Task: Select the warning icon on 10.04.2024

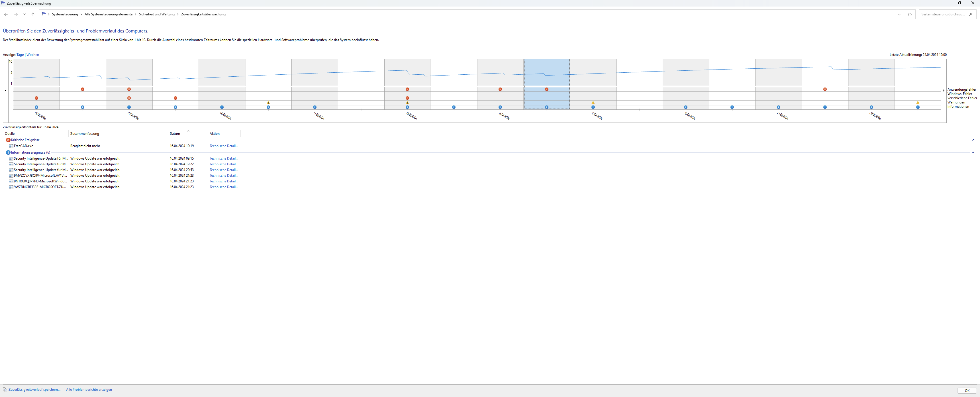Action: 268,103
